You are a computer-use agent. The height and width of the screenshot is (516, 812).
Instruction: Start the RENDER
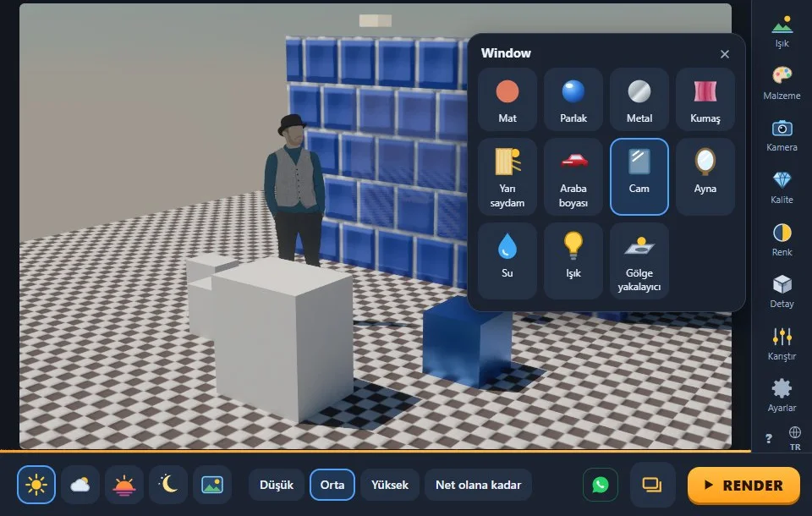point(743,486)
